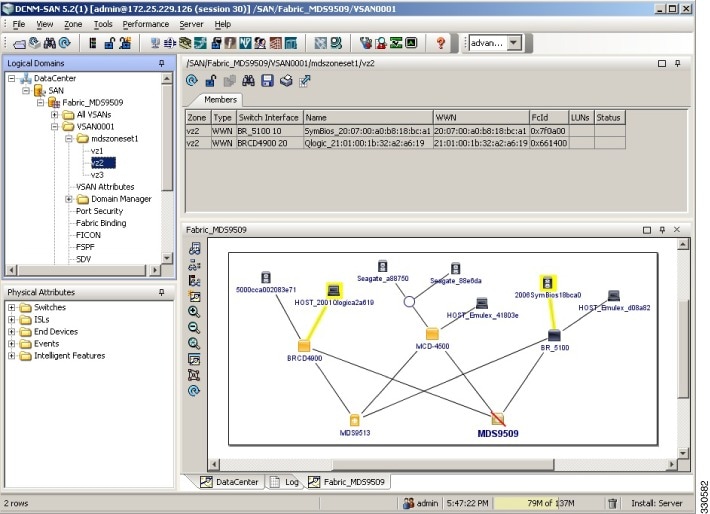The image size is (710, 514).
Task: Open the Performance menu
Action: pyautogui.click(x=145, y=24)
